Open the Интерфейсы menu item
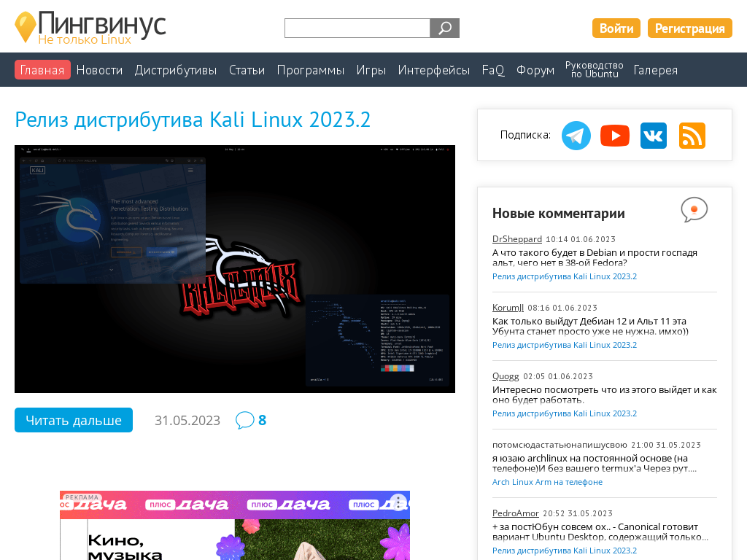Image resolution: width=747 pixels, height=560 pixels. coord(434,70)
